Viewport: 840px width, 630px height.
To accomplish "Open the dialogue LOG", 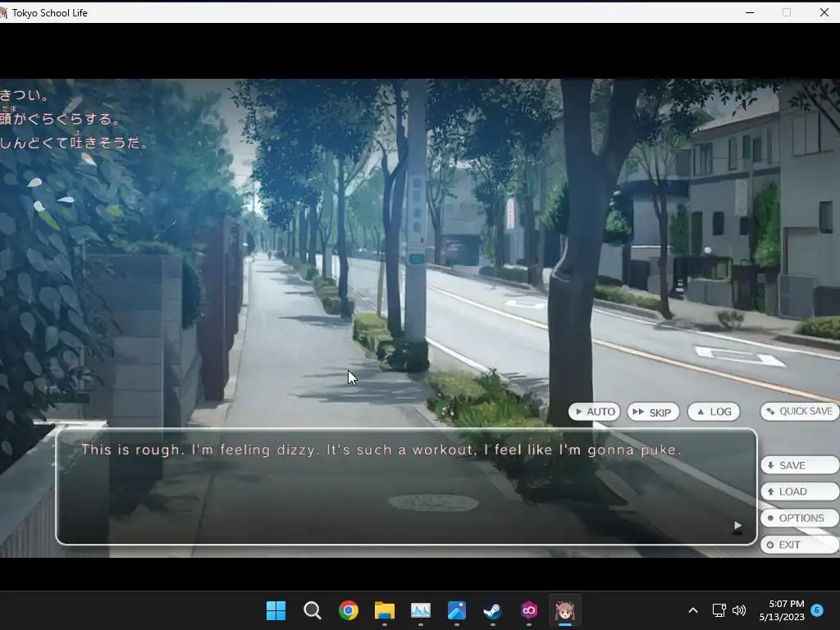I will pos(714,412).
